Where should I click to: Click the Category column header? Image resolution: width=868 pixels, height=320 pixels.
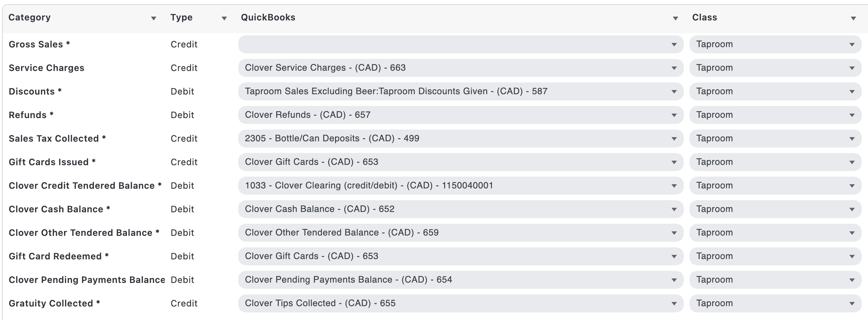(30, 18)
